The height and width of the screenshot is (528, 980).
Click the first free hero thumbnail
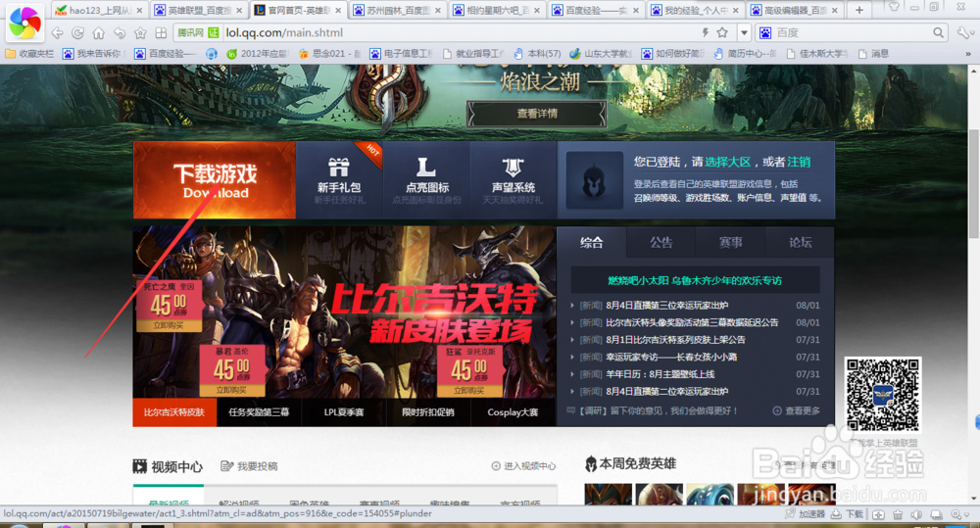pos(609,494)
